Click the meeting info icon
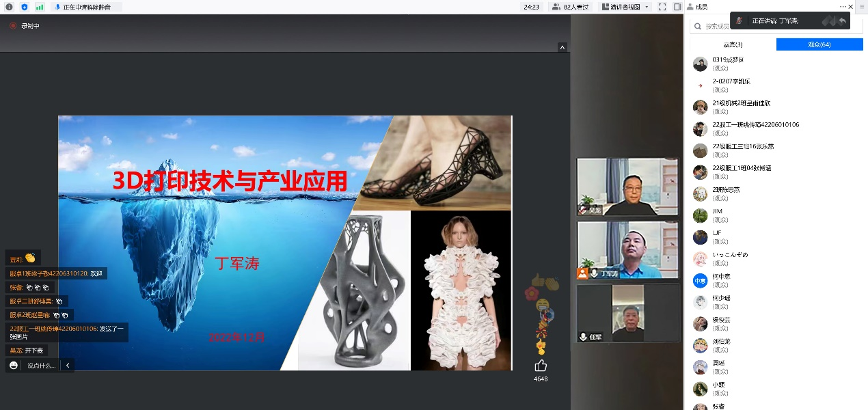 [9, 7]
